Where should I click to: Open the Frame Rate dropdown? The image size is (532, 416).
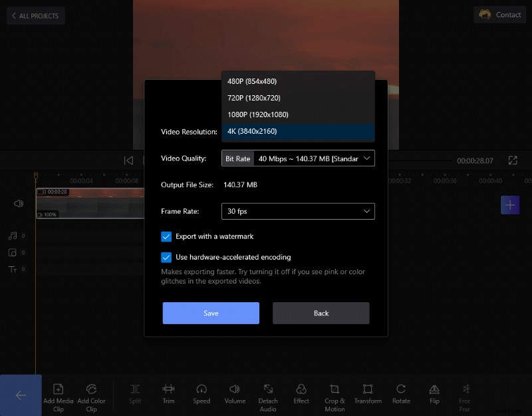click(x=298, y=211)
